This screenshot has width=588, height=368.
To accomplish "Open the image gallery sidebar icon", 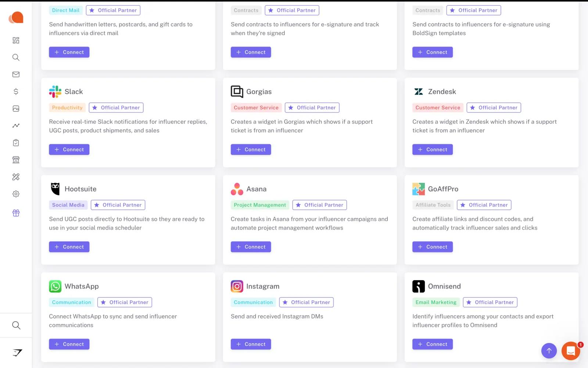I will [16, 109].
